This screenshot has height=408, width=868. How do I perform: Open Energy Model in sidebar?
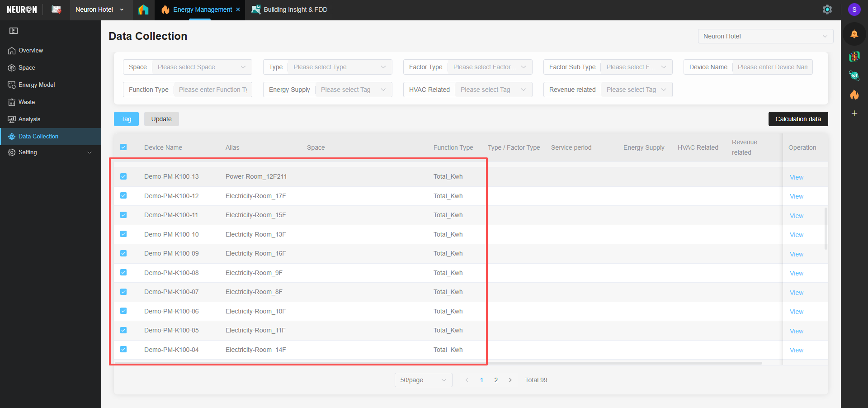pyautogui.click(x=37, y=85)
